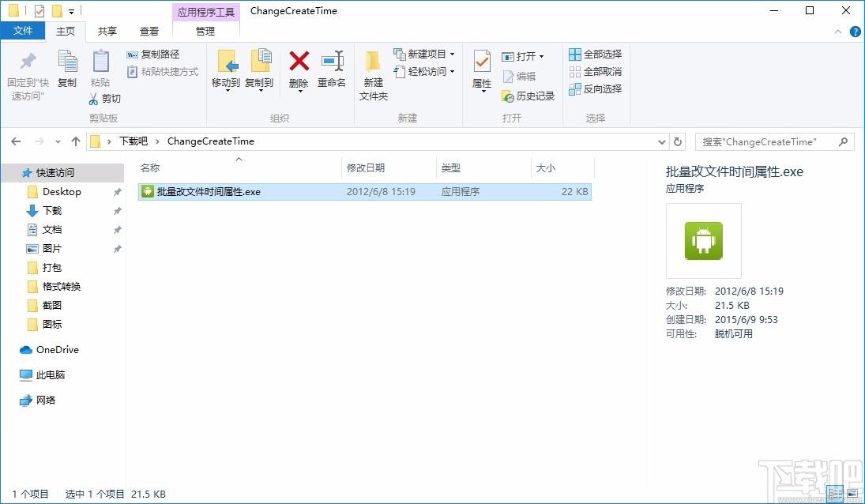Screen dimensions: 865x504
Task: Click Select all (全部选择)
Action: (596, 54)
